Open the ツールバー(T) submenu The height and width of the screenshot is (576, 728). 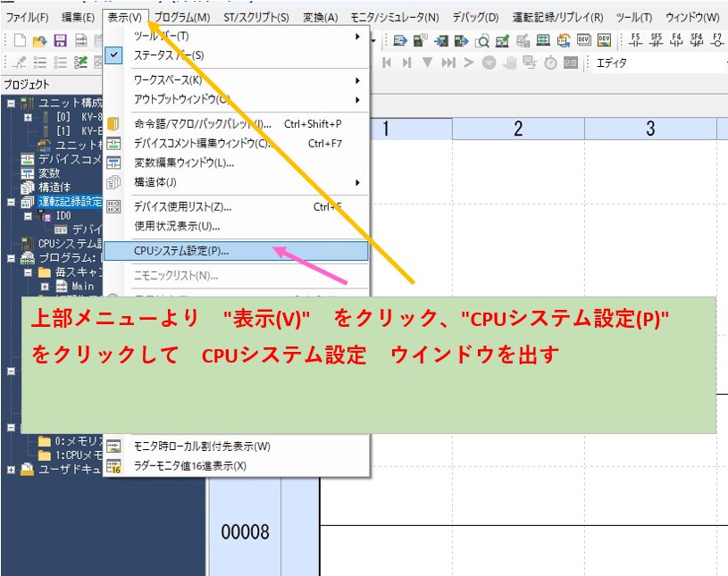pyautogui.click(x=161, y=36)
